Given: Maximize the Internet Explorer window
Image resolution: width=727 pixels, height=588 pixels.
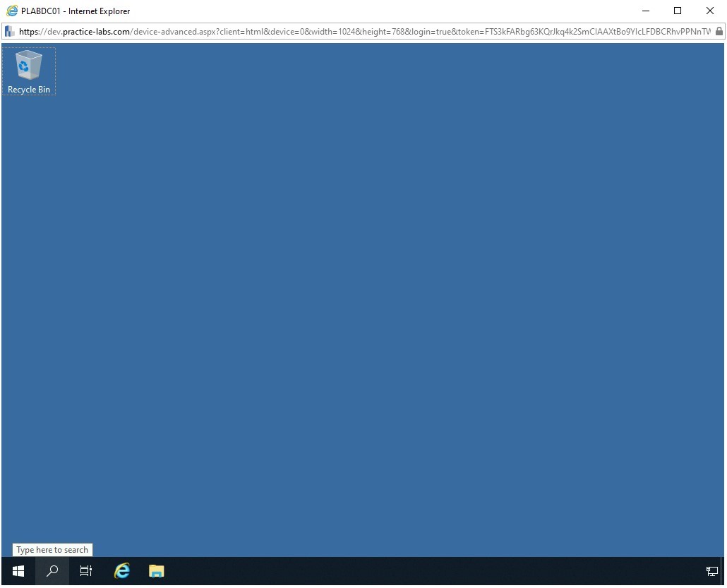Looking at the screenshot, I should (678, 11).
